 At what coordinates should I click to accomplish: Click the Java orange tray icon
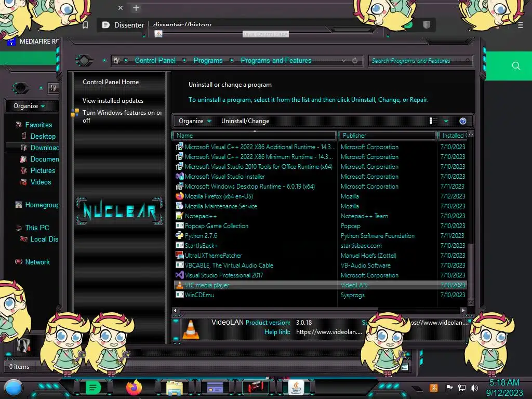tap(434, 388)
